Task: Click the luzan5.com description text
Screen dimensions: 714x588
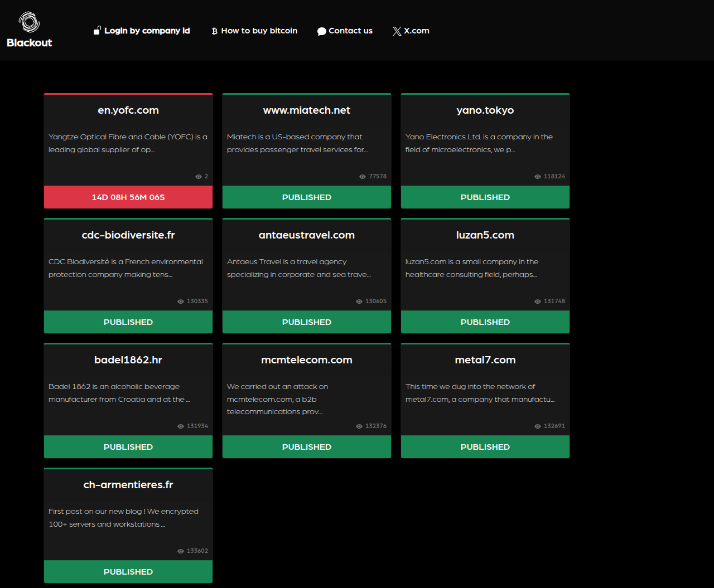Action: [471, 268]
